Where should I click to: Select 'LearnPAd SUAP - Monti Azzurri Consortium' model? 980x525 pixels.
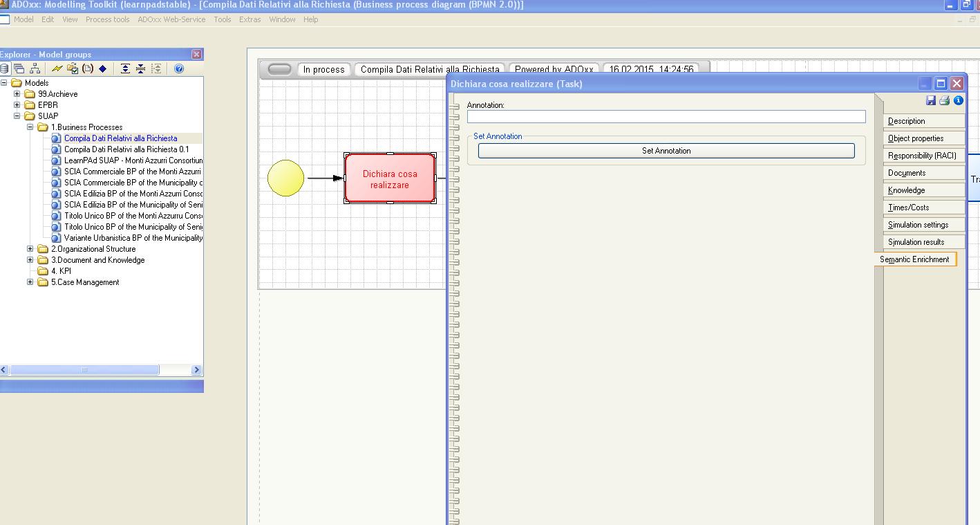pos(133,160)
